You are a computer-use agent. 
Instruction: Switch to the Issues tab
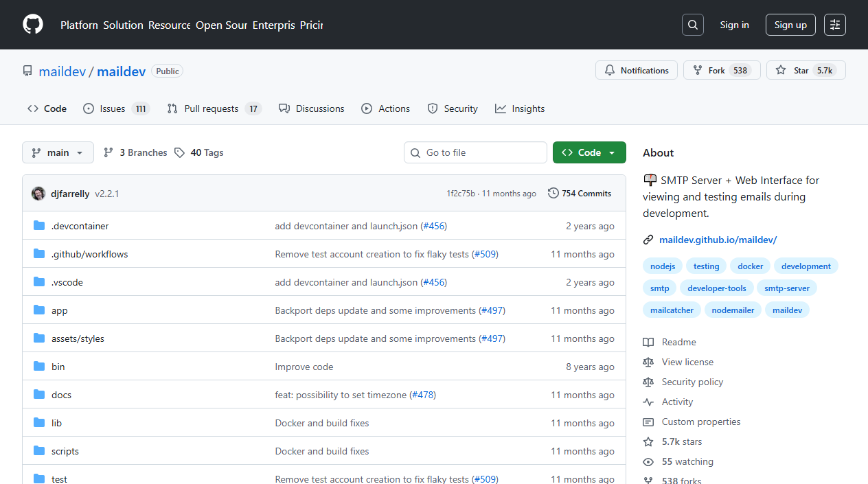[x=116, y=108]
